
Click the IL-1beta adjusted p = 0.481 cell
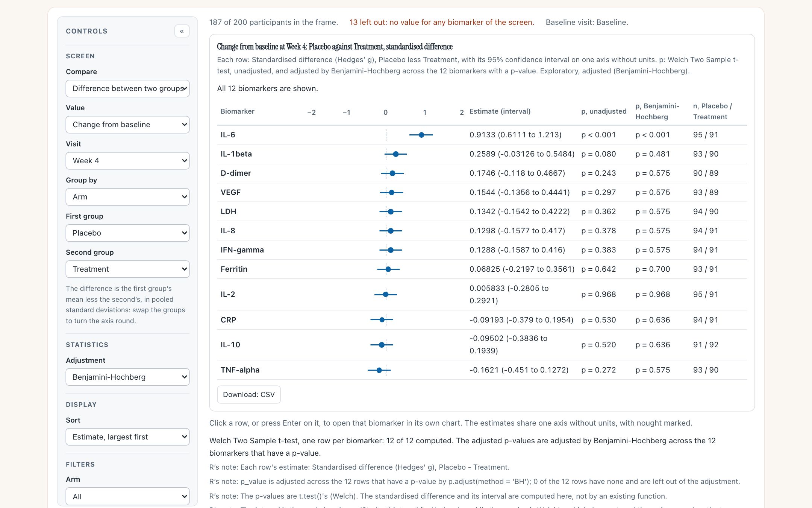653,154
